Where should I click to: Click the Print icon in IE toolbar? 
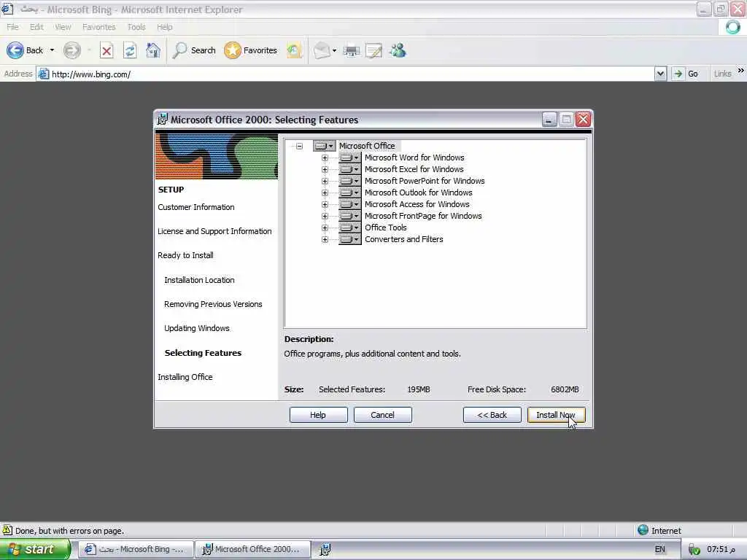pyautogui.click(x=352, y=50)
